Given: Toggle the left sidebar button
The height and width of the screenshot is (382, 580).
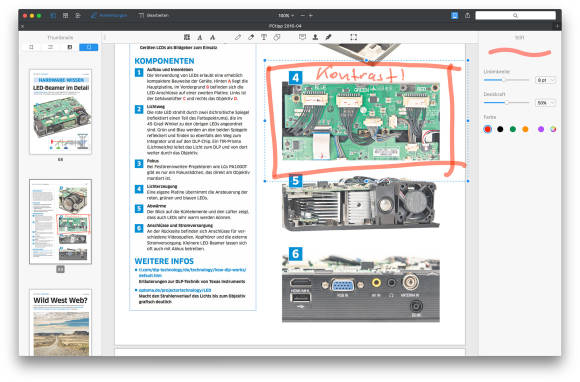Looking at the screenshot, I should (x=53, y=15).
